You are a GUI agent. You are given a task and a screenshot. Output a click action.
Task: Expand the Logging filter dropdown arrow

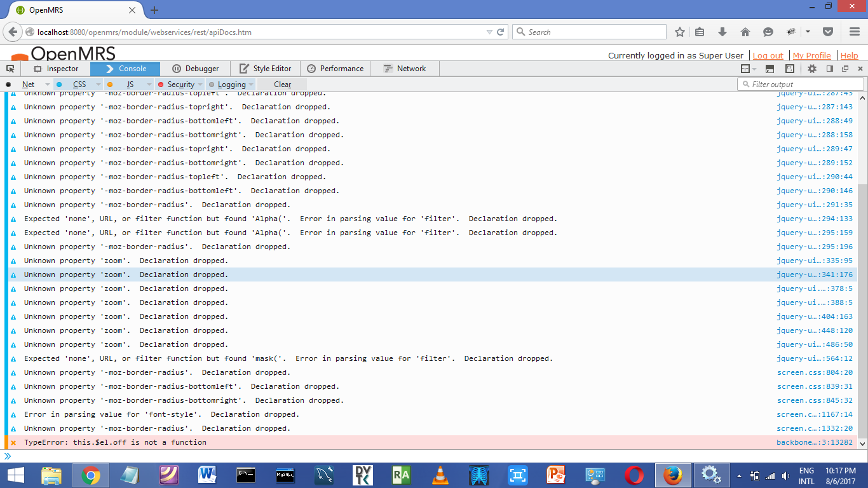[251, 85]
